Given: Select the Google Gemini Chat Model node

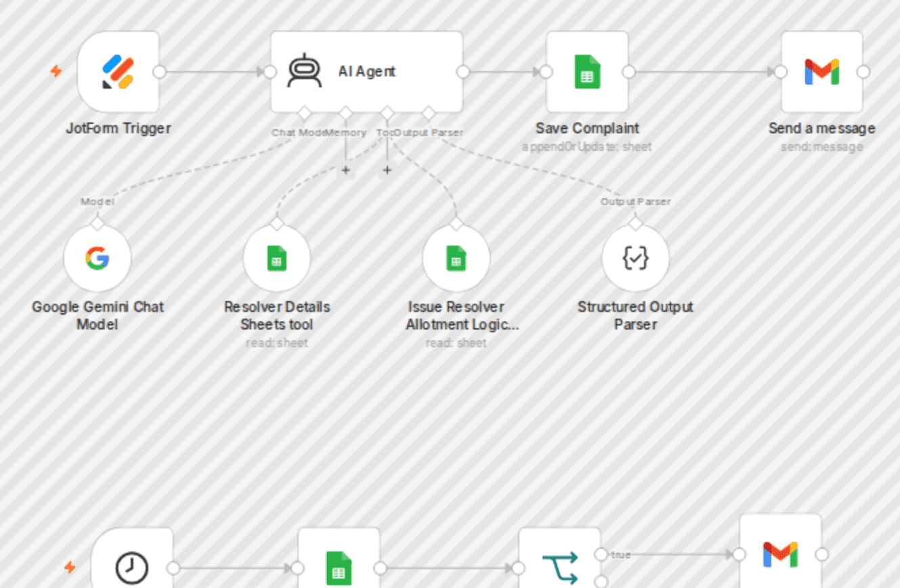Looking at the screenshot, I should [x=98, y=258].
